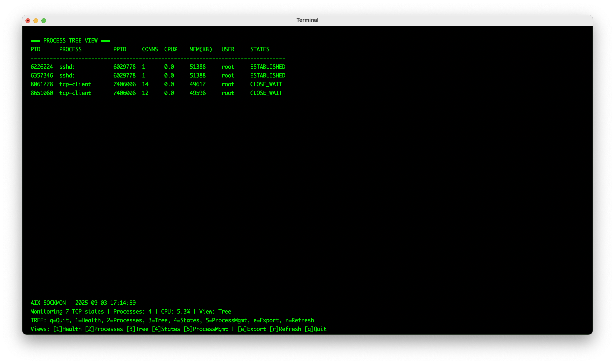
Task: Click the AIX SOCKMON timestamp line
Action: [83, 303]
